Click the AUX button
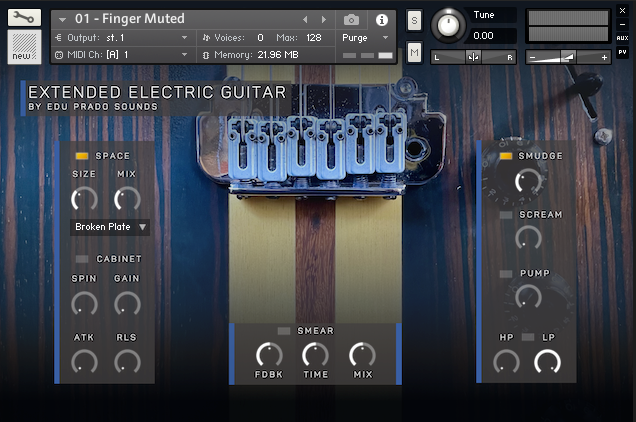This screenshot has width=636, height=422. pyautogui.click(x=622, y=37)
